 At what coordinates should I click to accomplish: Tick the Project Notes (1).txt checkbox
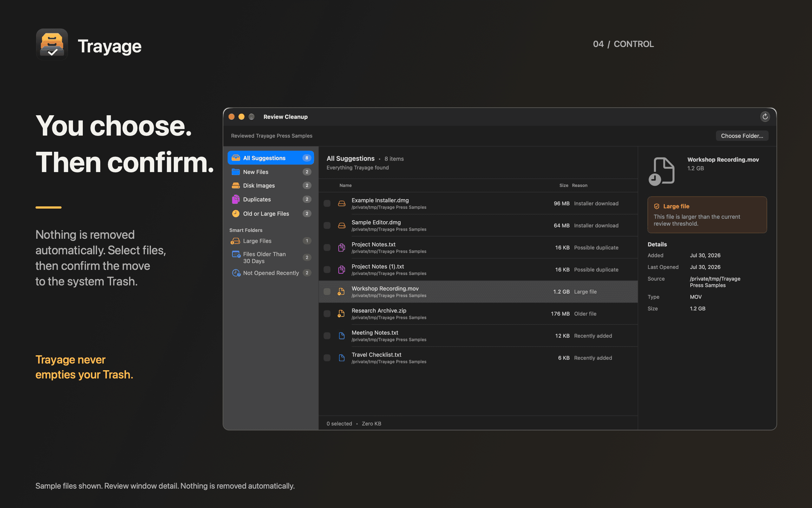click(327, 270)
